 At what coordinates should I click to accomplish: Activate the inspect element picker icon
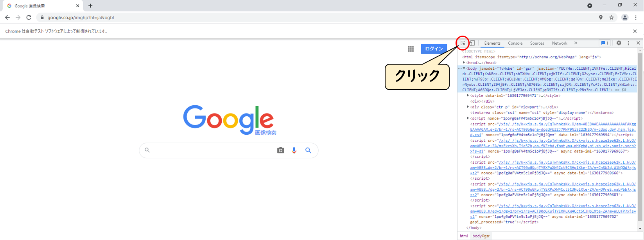pos(463,43)
